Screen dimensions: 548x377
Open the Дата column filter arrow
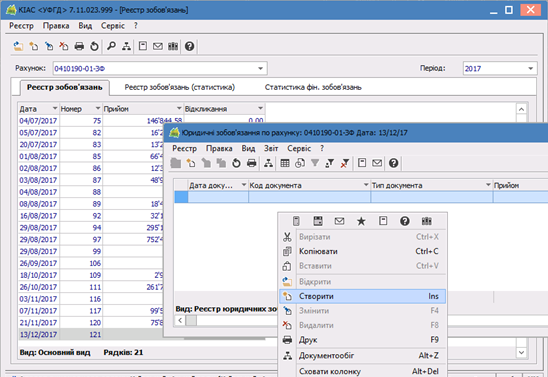pyautogui.click(x=55, y=108)
